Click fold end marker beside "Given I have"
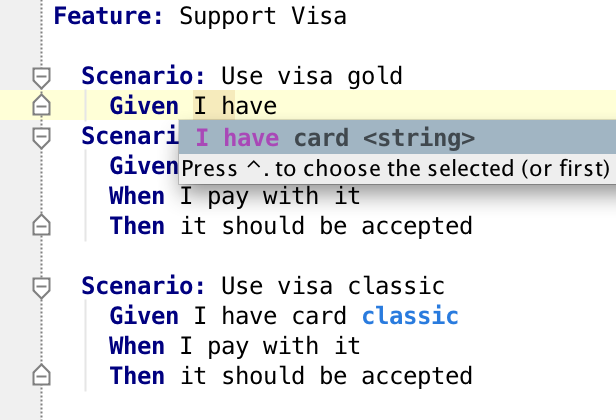The height and width of the screenshot is (420, 616). [x=41, y=105]
